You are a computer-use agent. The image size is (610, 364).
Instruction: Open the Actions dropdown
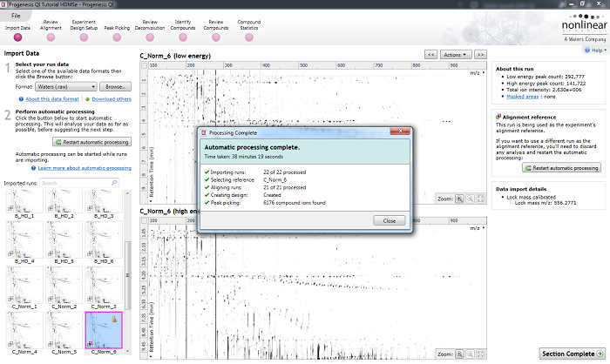455,55
